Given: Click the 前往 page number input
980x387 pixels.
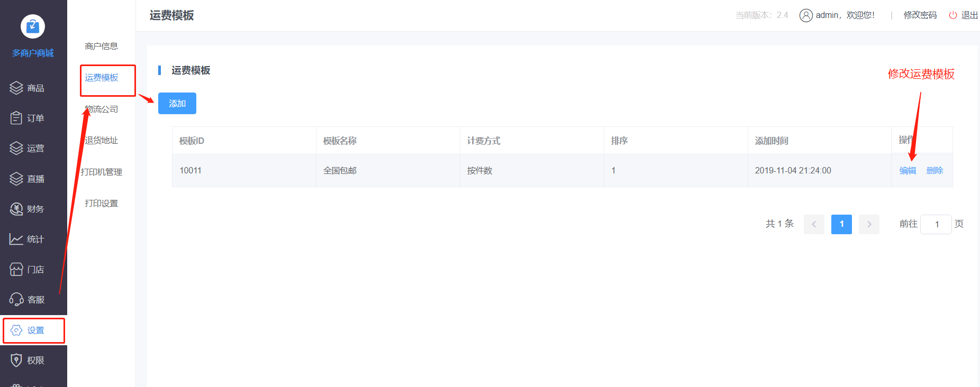Looking at the screenshot, I should click(x=936, y=224).
